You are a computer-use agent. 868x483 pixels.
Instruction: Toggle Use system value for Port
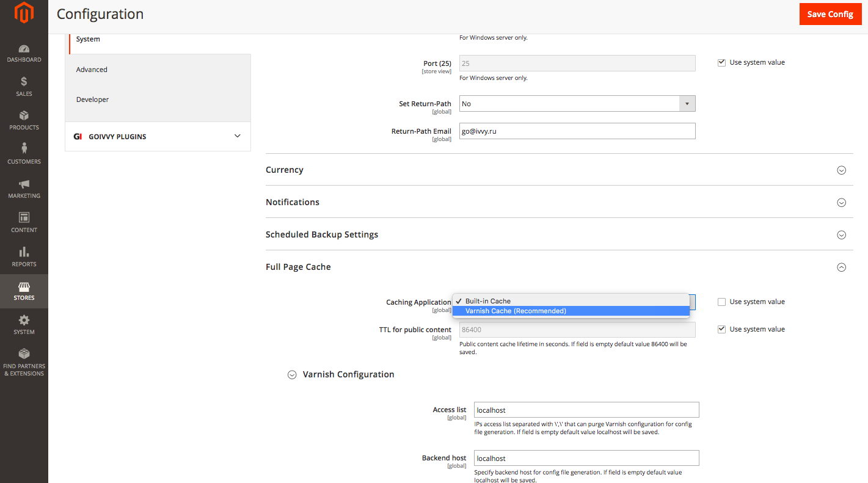point(721,62)
